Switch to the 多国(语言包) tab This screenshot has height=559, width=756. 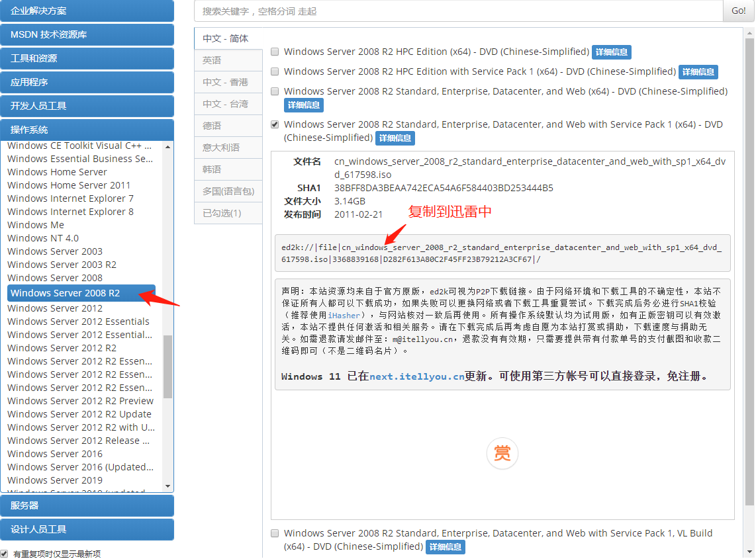(228, 191)
